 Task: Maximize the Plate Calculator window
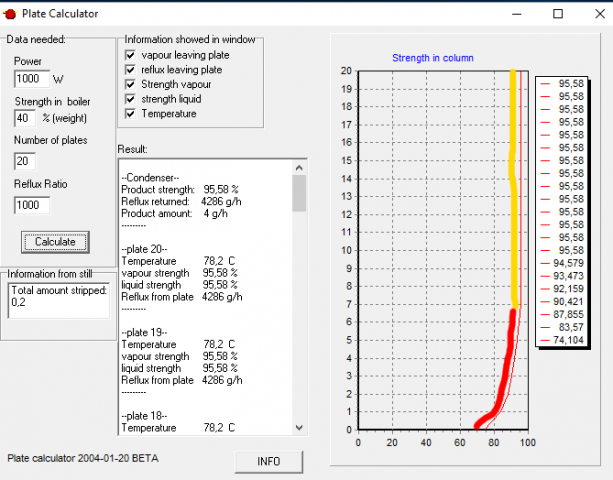pos(557,13)
